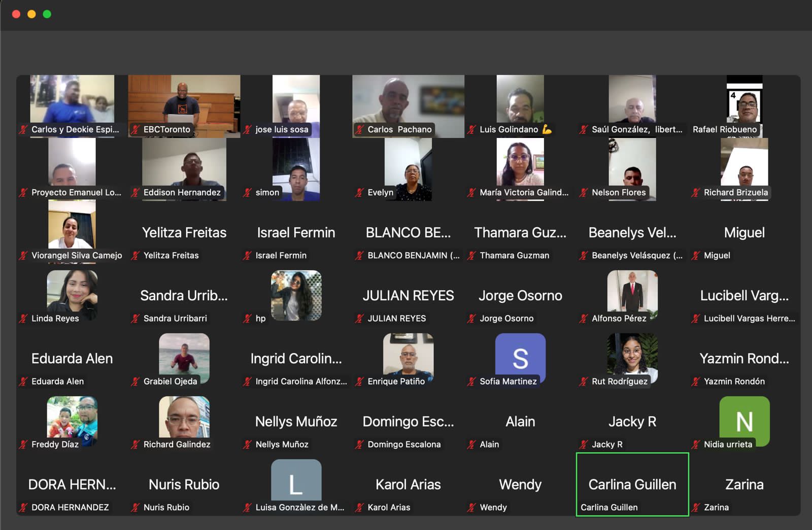
Task: Click muted microphone icon beside EBCToronto
Action: pyautogui.click(x=136, y=130)
